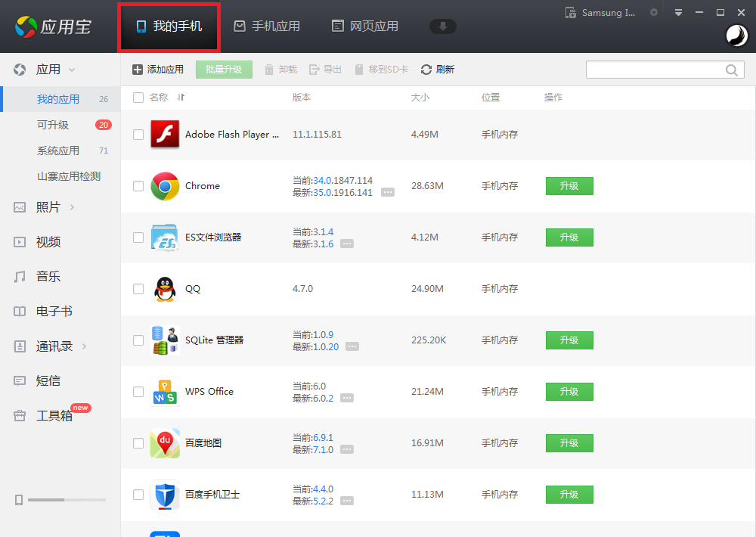Click the 导出 toolbar button

tap(325, 70)
